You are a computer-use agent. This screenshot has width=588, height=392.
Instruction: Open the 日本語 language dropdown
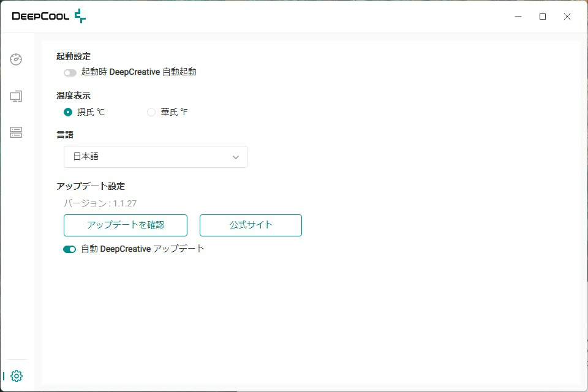[156, 157]
